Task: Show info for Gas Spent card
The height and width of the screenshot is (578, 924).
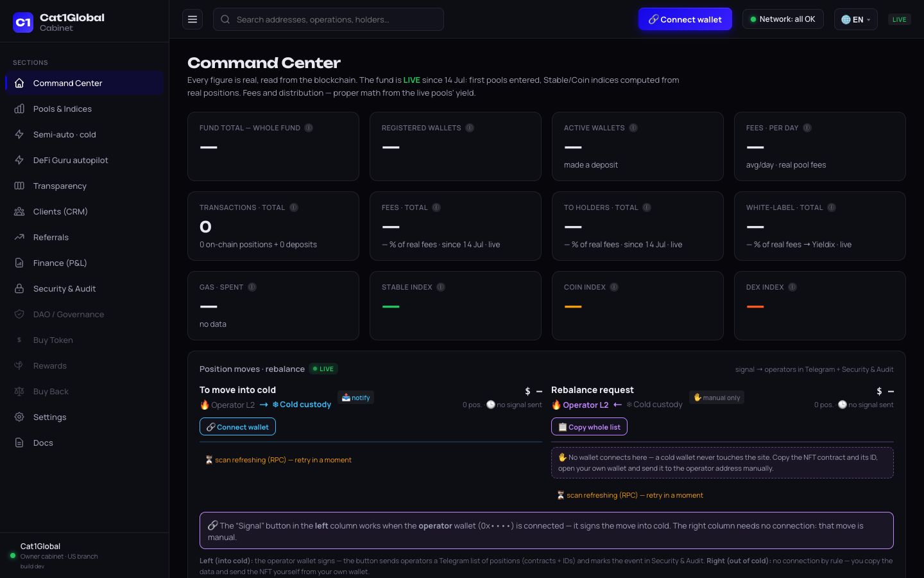Action: 252,287
